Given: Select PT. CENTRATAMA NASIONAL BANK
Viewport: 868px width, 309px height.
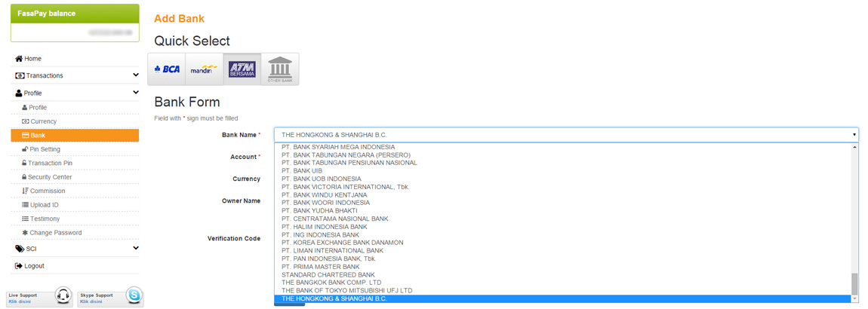Looking at the screenshot, I should (562, 219).
